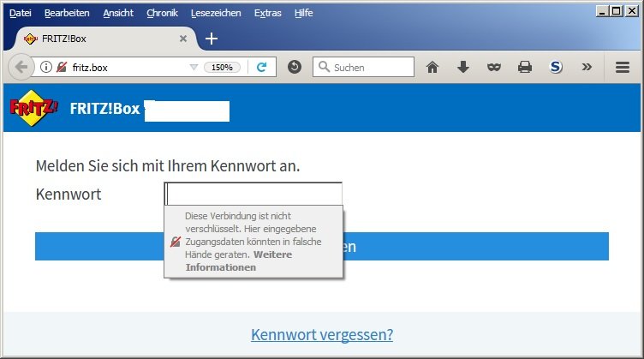Viewport: 644px width, 359px height.
Task: Click the crossed-out lock insecure connection icon
Action: tap(62, 67)
